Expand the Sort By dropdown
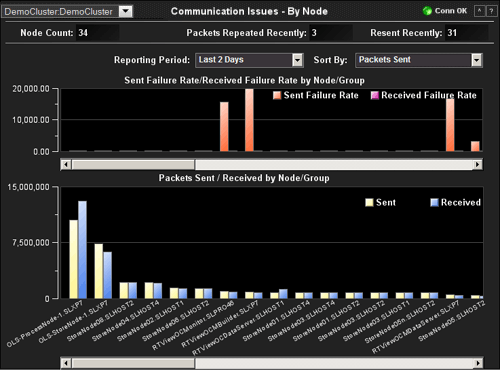 click(477, 60)
